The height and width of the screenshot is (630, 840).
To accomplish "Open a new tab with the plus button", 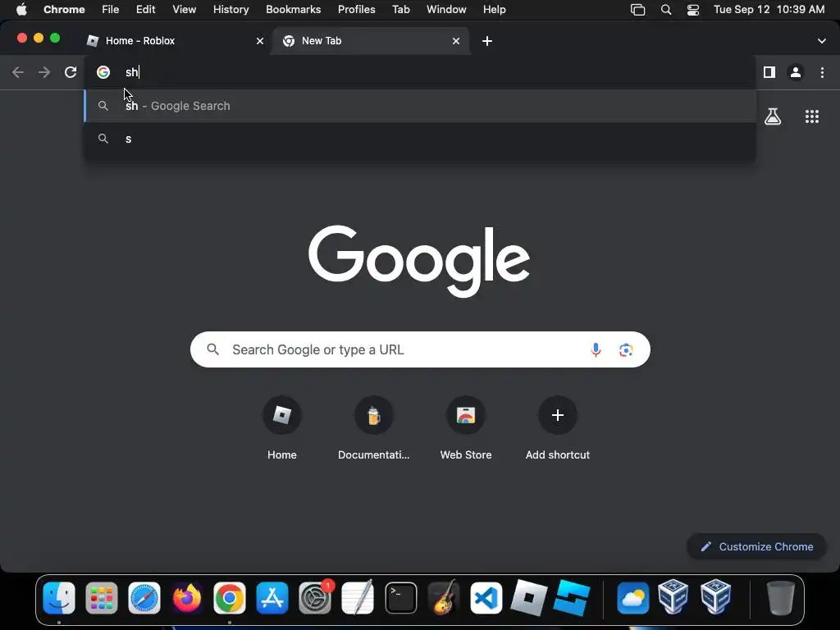I will tap(487, 41).
